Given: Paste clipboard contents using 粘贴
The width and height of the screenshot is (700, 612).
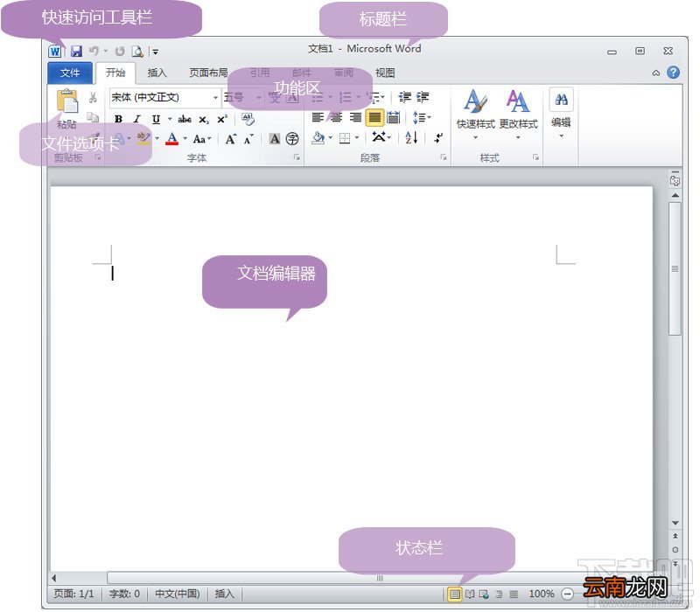Looking at the screenshot, I should (67, 108).
